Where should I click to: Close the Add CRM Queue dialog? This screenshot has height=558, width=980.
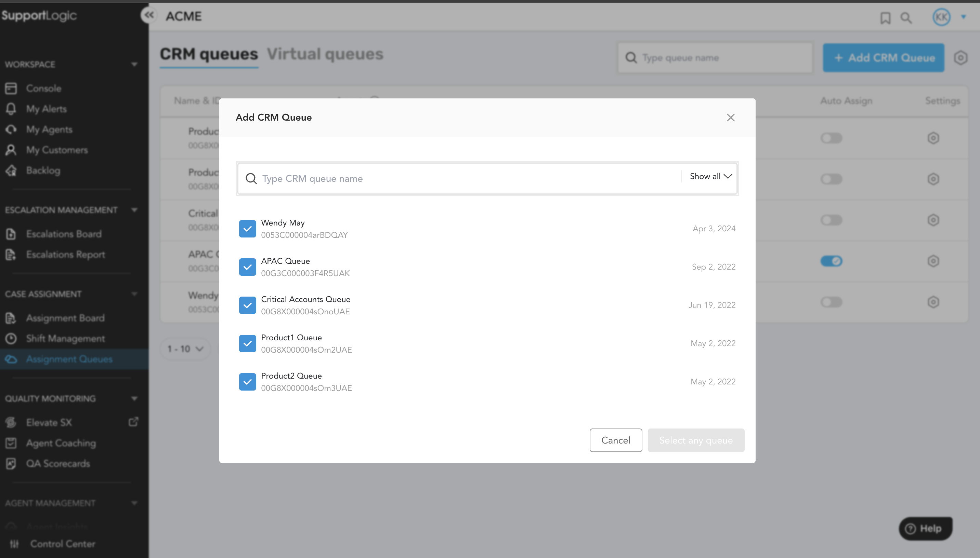pos(730,118)
